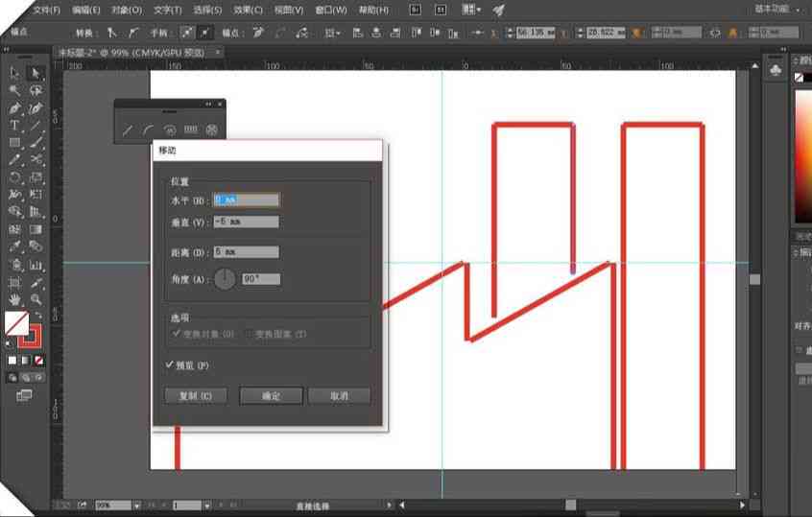
Task: Swap fill and stroke colors
Action: pyautogui.click(x=37, y=316)
